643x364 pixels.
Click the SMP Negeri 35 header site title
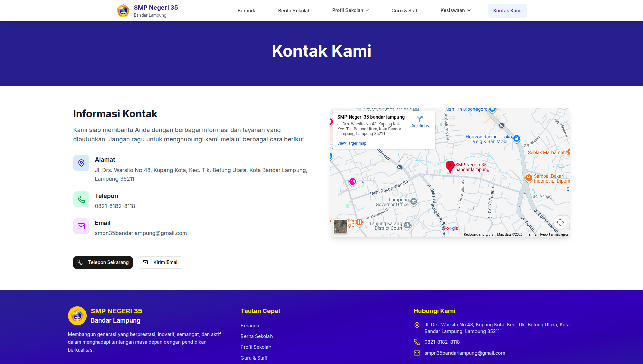[156, 8]
